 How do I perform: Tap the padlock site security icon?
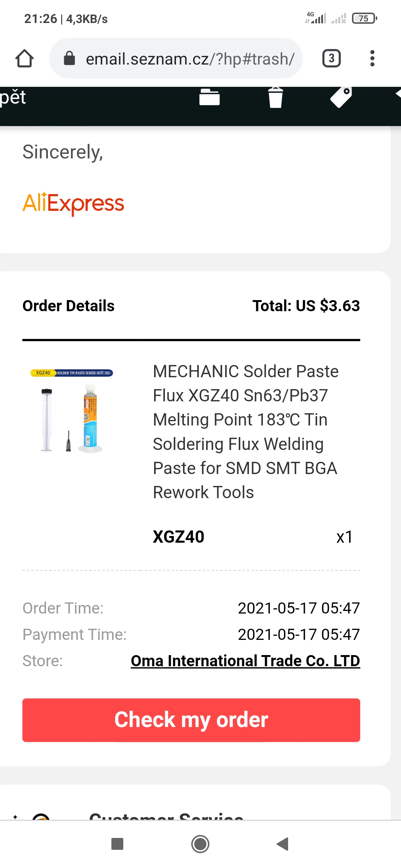pyautogui.click(x=69, y=59)
